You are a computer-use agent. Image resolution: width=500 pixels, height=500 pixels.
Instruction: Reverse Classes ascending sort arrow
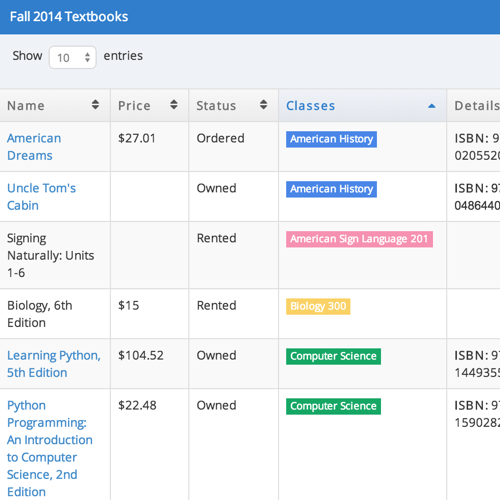pyautogui.click(x=432, y=106)
